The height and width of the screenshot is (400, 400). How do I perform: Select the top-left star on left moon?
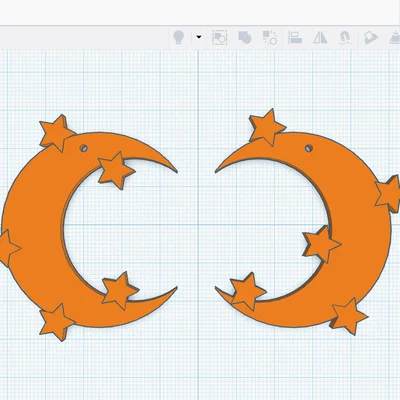coord(56,133)
